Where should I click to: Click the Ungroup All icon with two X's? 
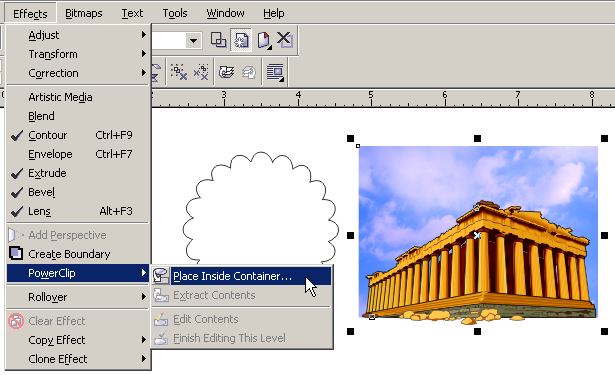pos(201,72)
